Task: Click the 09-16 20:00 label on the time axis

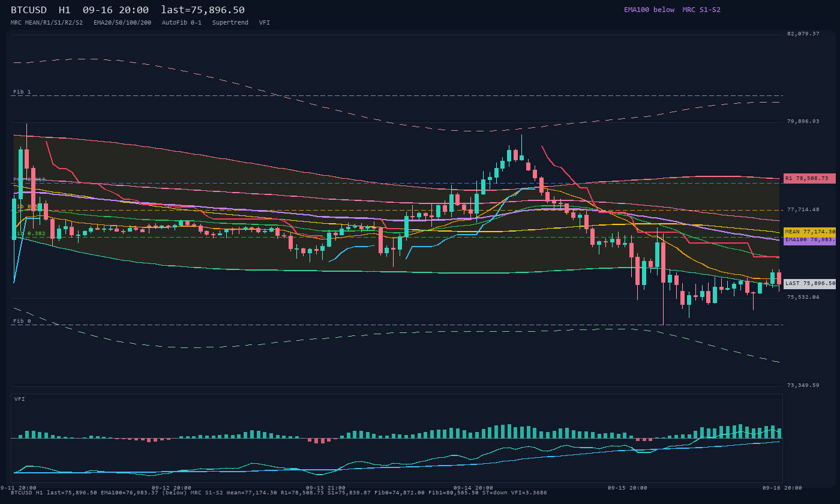Action: [782, 488]
